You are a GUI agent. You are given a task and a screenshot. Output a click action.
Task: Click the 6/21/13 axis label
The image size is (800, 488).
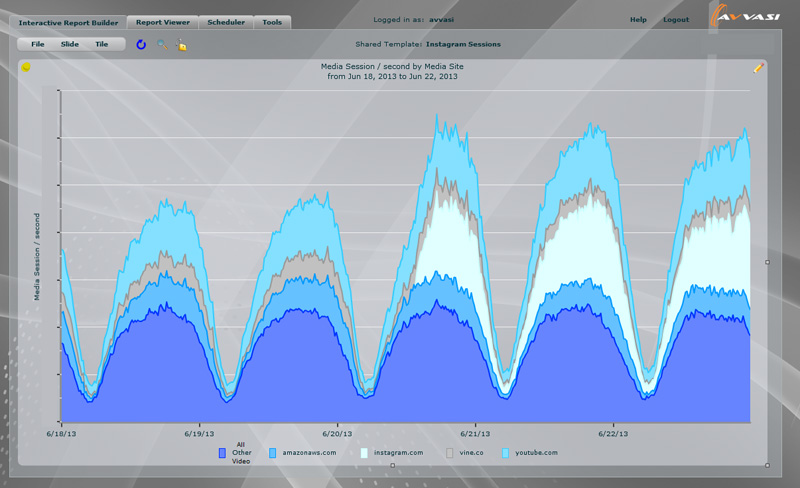click(475, 434)
